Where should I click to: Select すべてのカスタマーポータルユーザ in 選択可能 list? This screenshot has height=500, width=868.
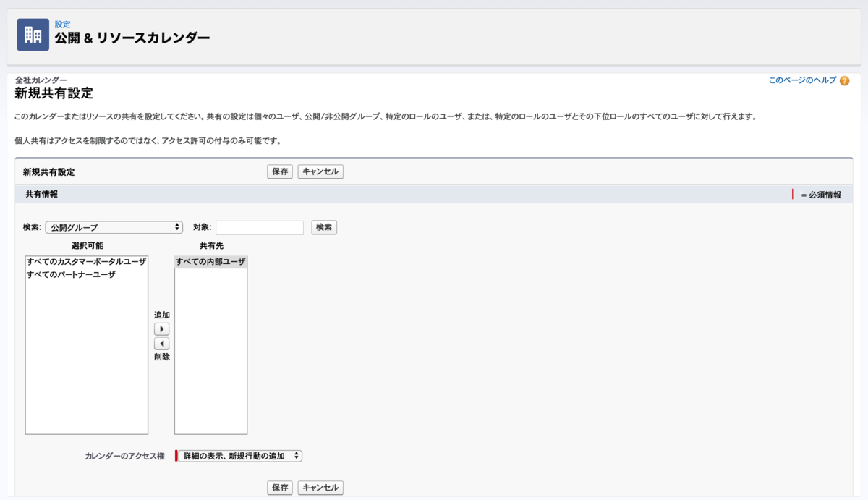point(86,261)
